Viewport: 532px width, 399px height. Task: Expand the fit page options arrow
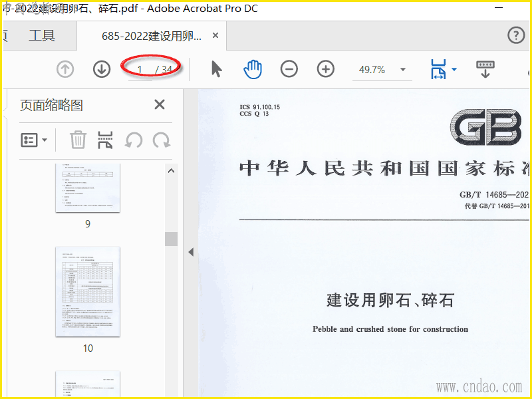tap(454, 70)
